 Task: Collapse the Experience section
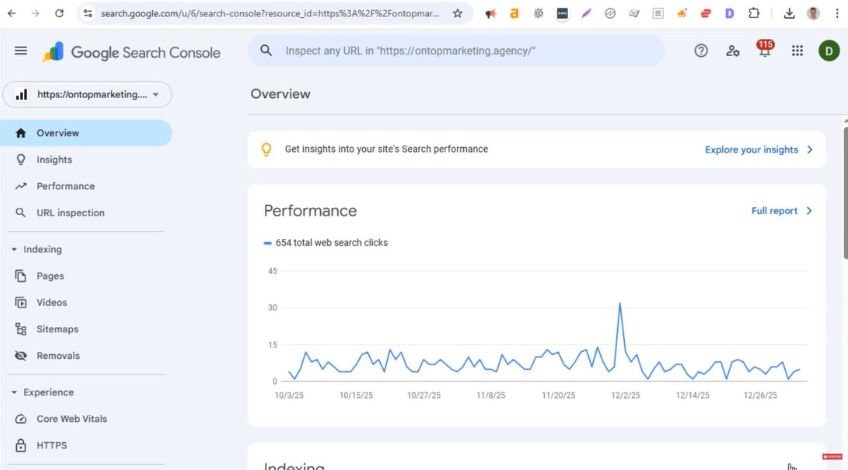tap(14, 393)
